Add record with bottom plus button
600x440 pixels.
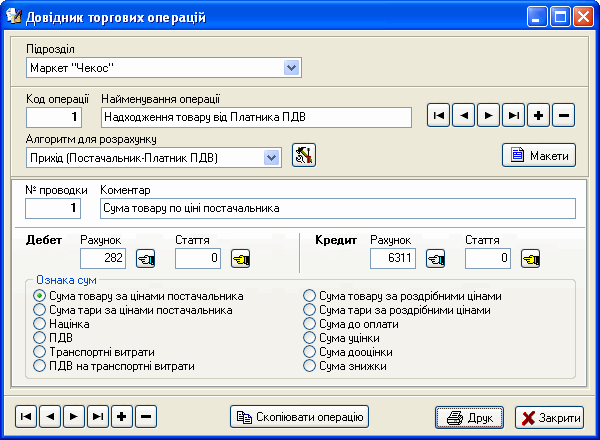122,416
